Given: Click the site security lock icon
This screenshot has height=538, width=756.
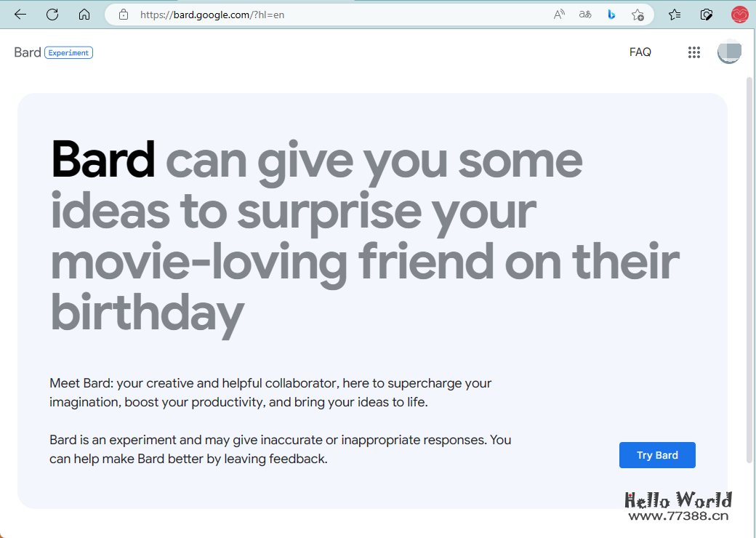Looking at the screenshot, I should [123, 14].
